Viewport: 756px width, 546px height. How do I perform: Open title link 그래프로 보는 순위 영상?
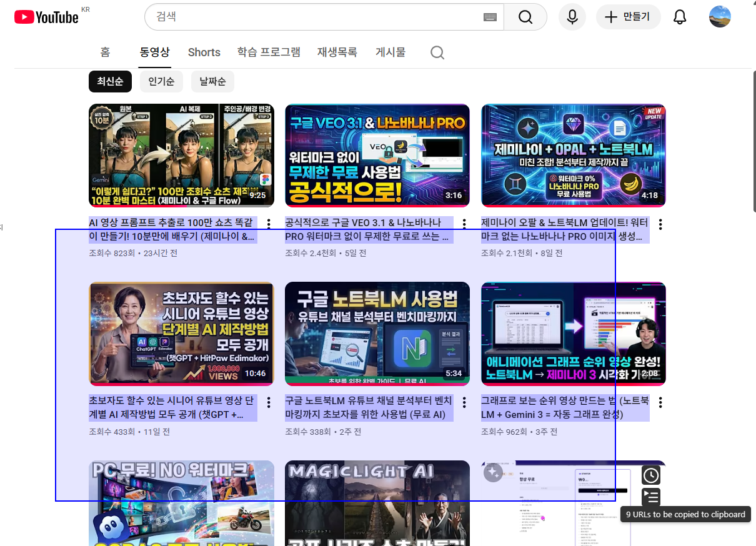pos(565,407)
